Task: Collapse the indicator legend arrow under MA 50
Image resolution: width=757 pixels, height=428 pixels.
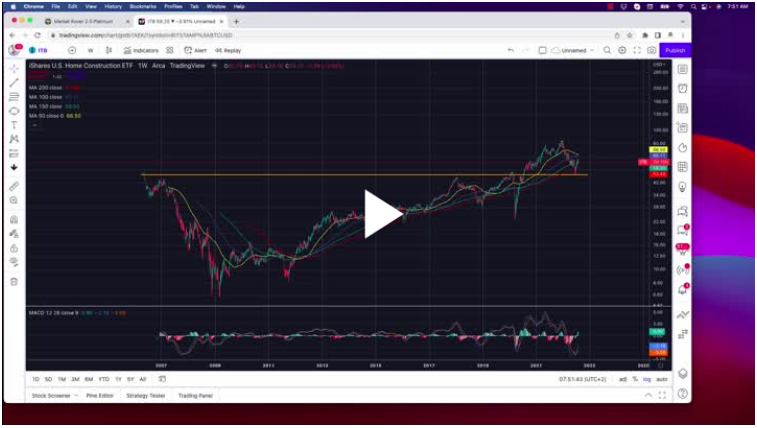Action: coord(34,125)
